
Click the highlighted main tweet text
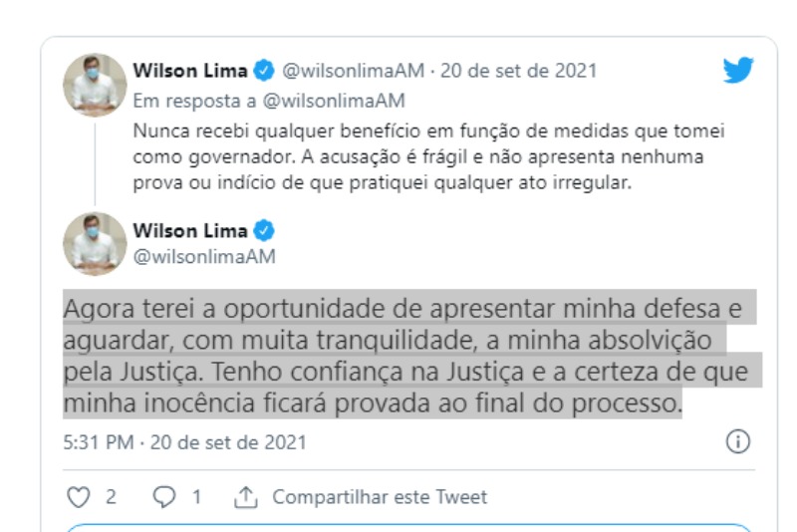(x=409, y=355)
